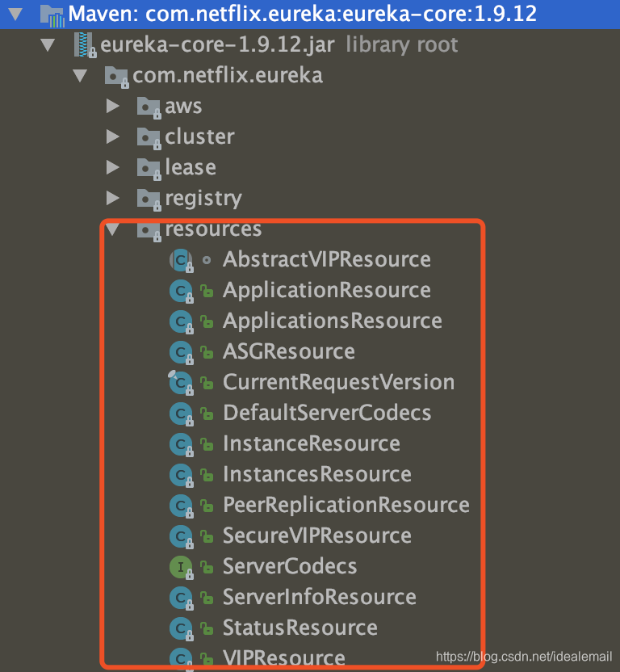Image resolution: width=620 pixels, height=672 pixels.
Task: Click the CurrentRequestVersion class icon
Action: click(181, 383)
